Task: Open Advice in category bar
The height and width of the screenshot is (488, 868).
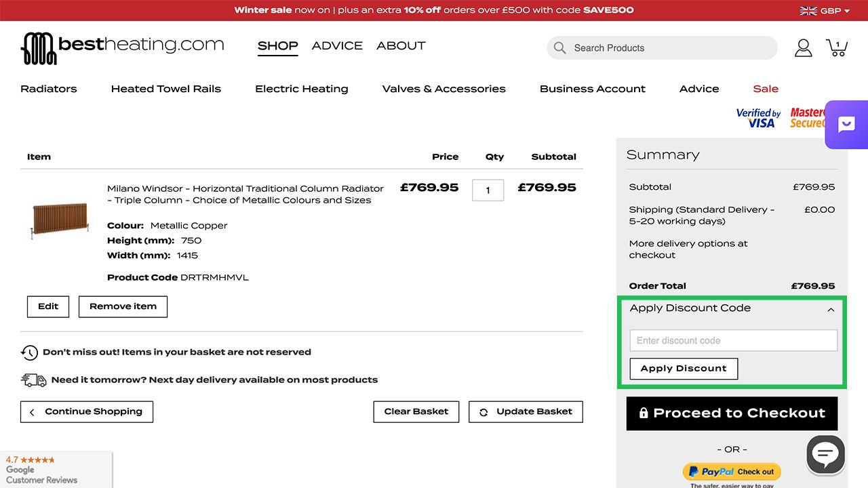Action: tap(699, 89)
